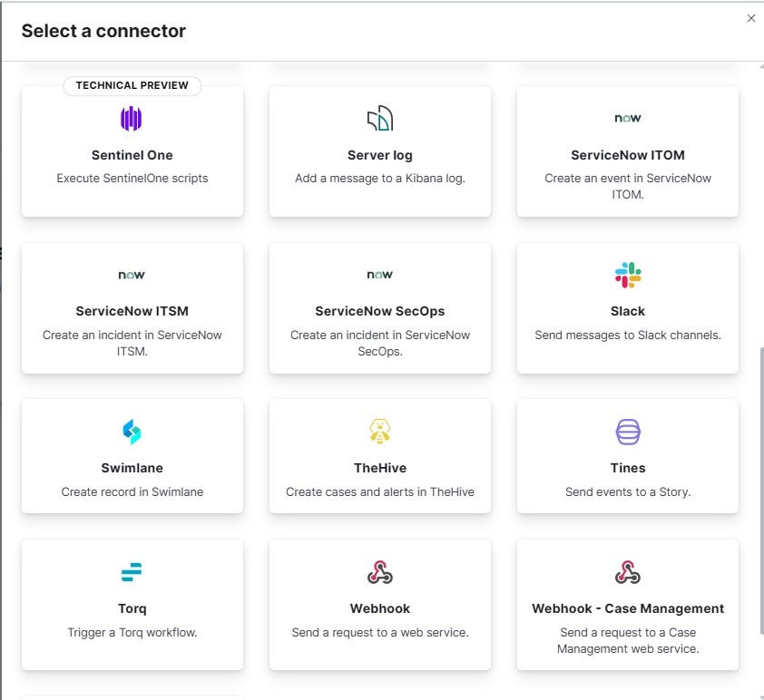Screen dimensions: 764x700
Task: Click the Swimlane blue logo icon
Action: 132,432
